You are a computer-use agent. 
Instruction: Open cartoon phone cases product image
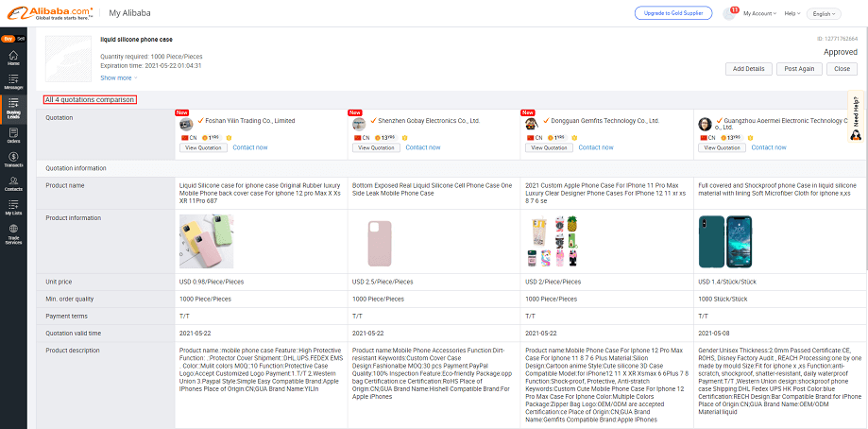[552, 241]
